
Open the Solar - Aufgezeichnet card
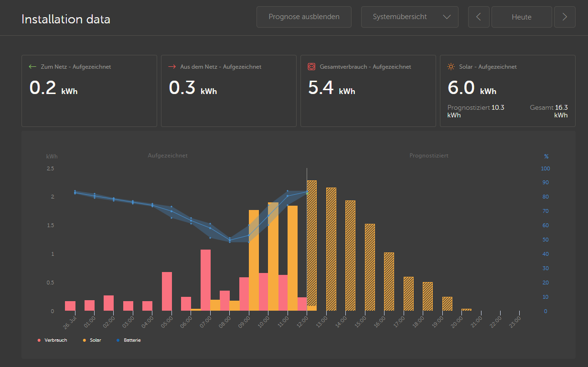tap(507, 91)
